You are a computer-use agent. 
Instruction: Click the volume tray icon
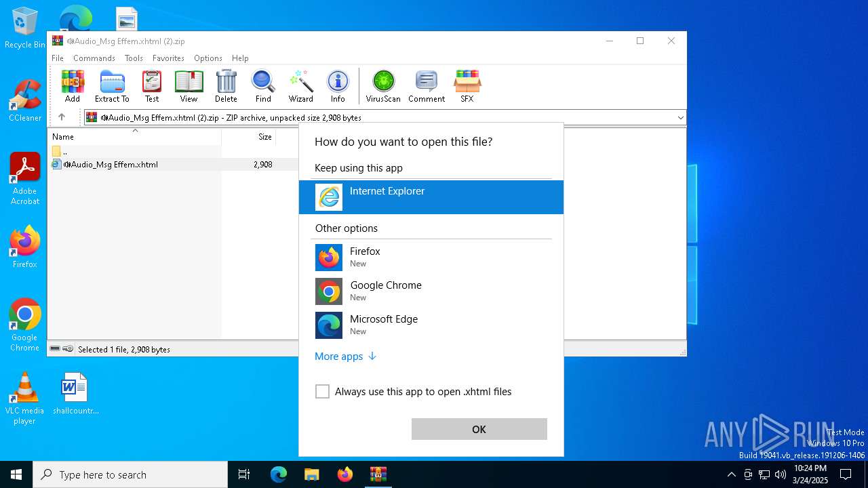[780, 474]
